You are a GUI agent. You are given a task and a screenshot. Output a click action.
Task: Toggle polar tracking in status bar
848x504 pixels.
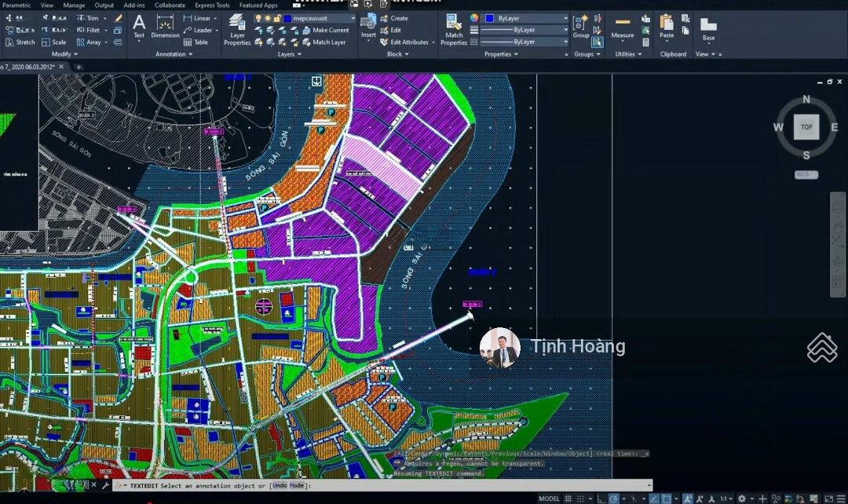pyautogui.click(x=614, y=499)
